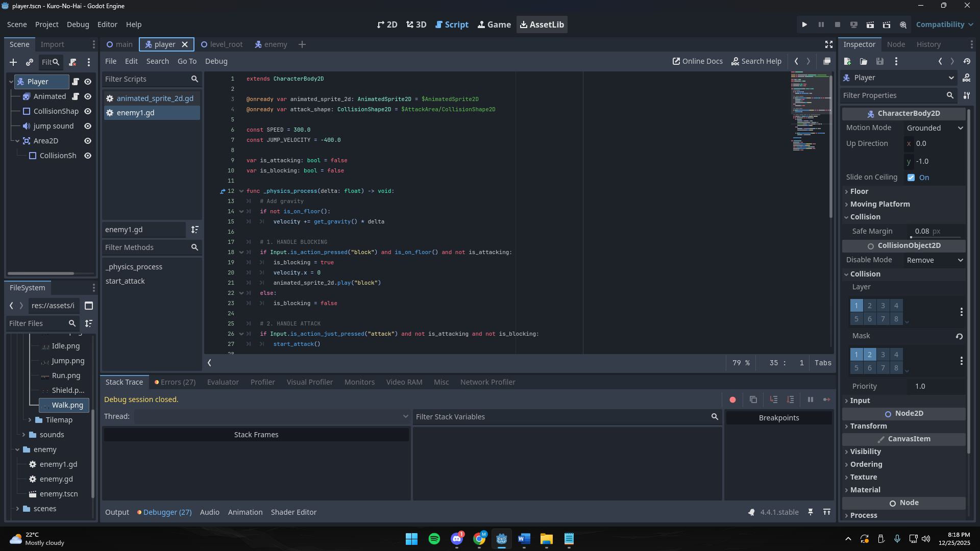Toggle collision Layer bit 3
Image resolution: width=980 pixels, height=551 pixels.
(883, 306)
